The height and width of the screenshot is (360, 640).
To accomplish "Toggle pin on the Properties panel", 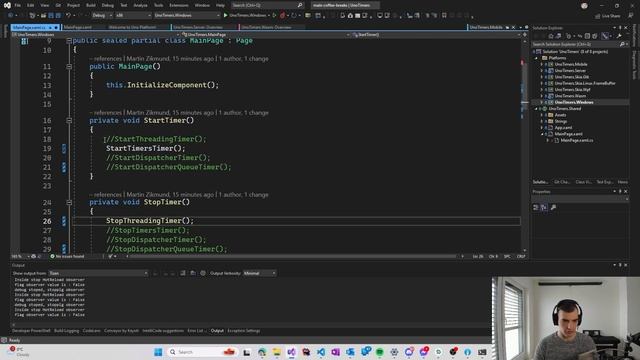I will point(620,191).
